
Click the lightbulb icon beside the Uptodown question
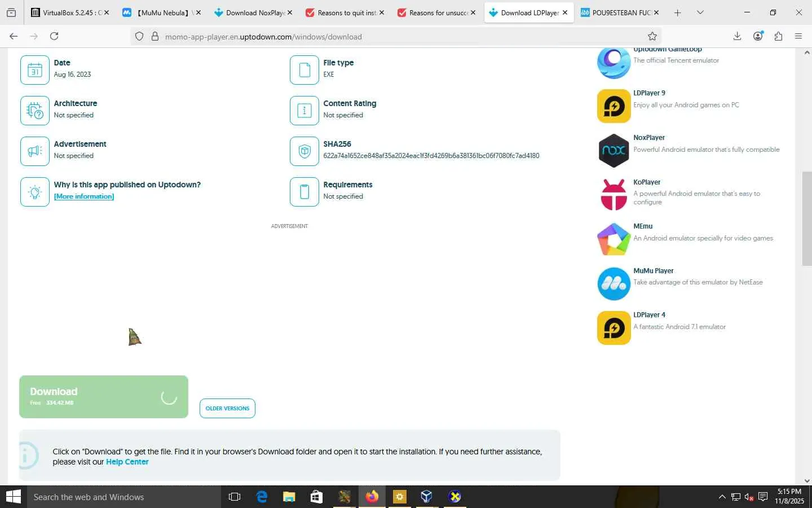coord(35,192)
